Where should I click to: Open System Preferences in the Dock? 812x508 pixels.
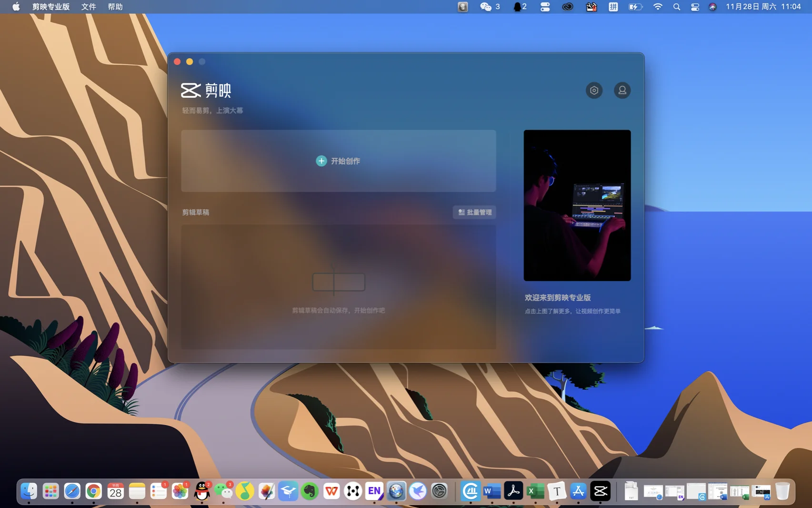tap(439, 491)
